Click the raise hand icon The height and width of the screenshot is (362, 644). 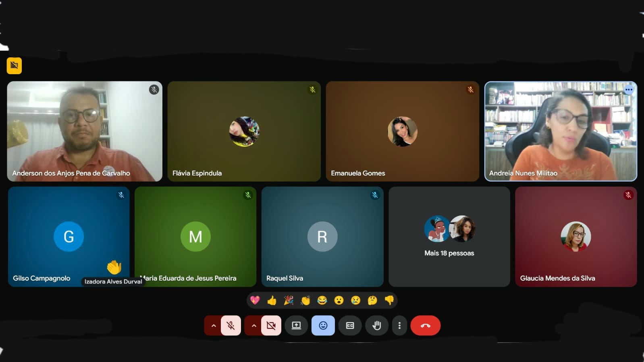click(376, 325)
